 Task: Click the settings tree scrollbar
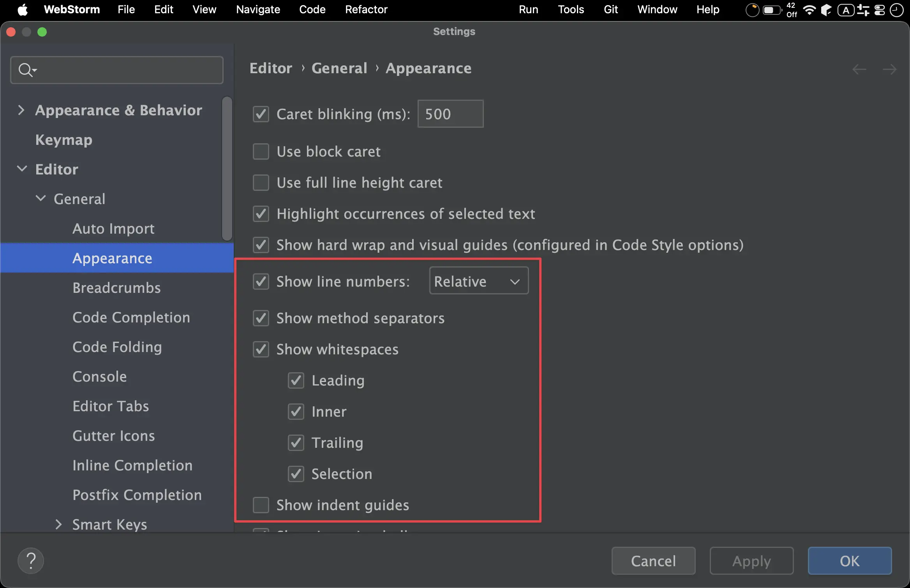(227, 168)
